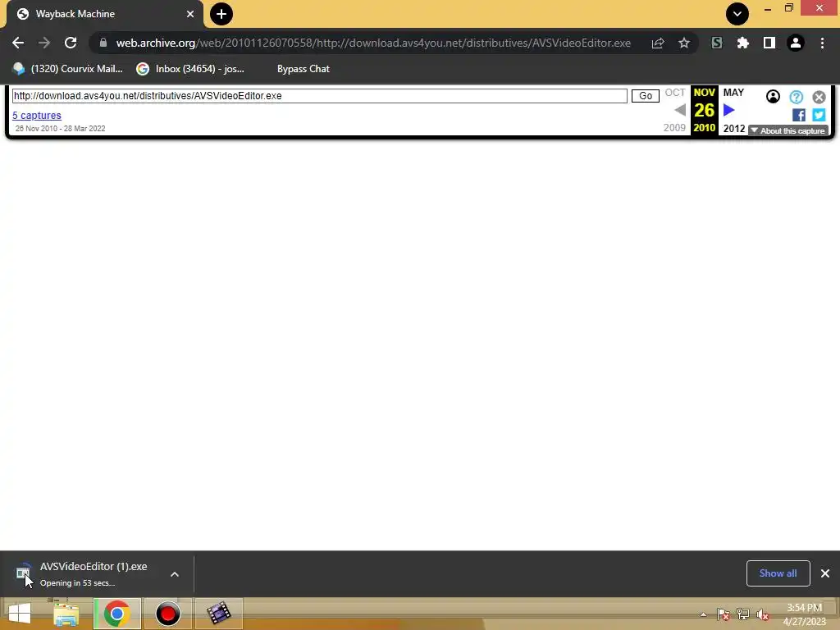
Task: Reload the current page
Action: click(x=71, y=43)
